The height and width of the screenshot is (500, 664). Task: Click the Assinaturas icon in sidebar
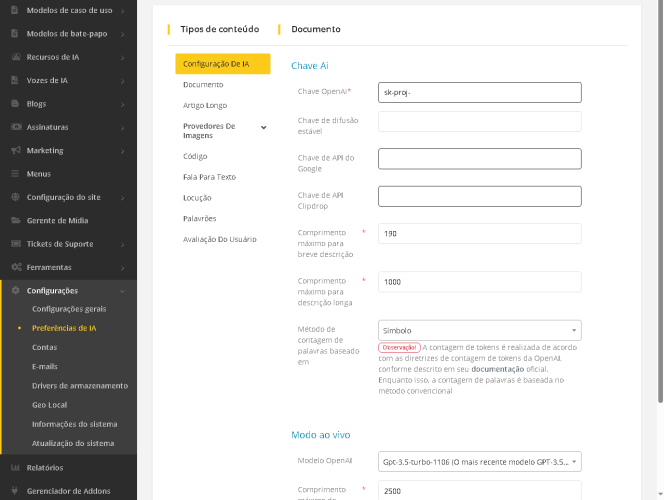[16, 127]
